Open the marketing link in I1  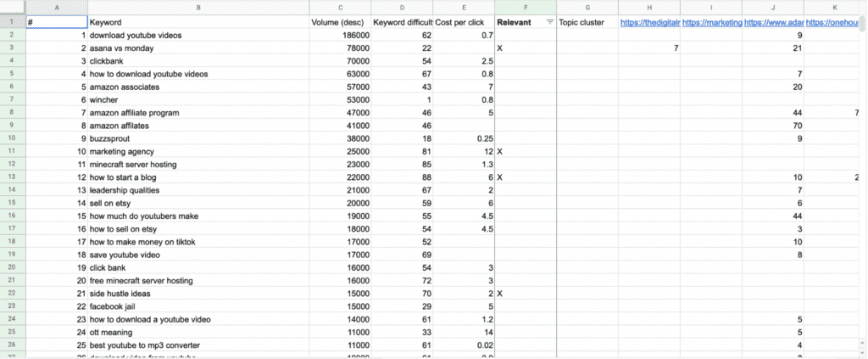[x=712, y=22]
